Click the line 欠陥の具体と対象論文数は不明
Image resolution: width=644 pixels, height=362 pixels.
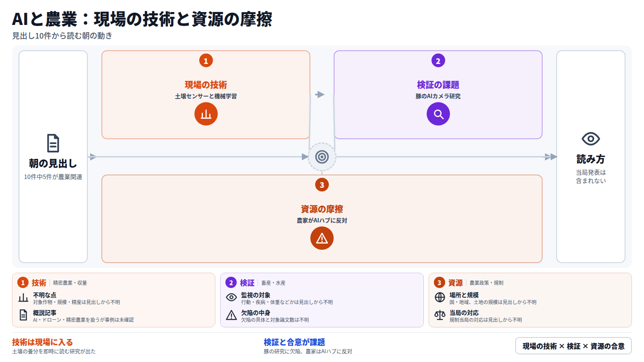point(275,320)
